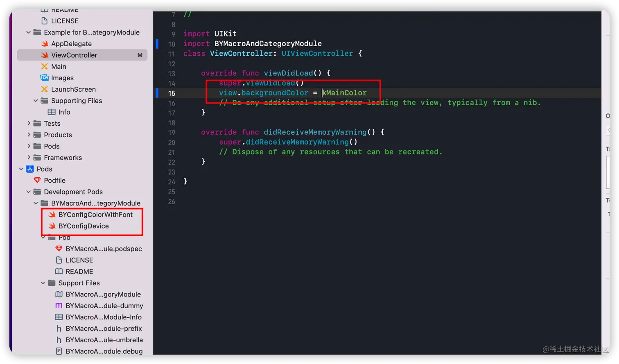Click the Pods project blue icon

pos(30,169)
